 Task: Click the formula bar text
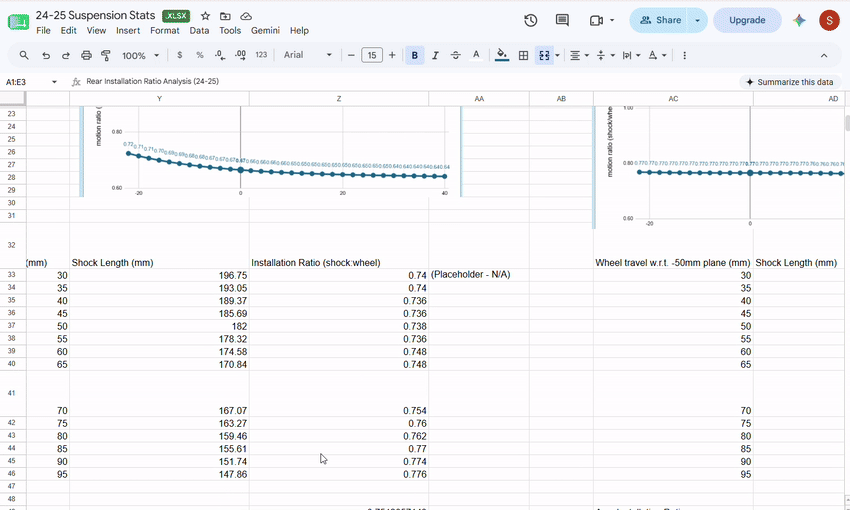[x=152, y=81]
